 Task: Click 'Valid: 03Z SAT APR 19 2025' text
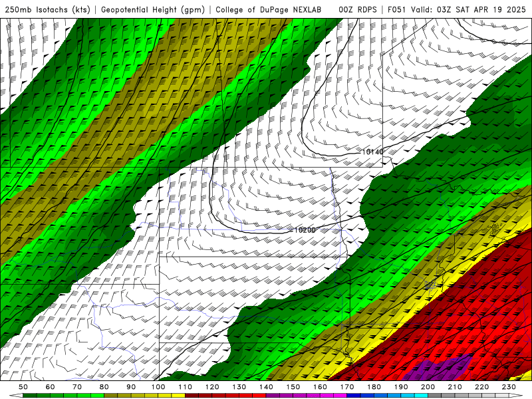468,10
